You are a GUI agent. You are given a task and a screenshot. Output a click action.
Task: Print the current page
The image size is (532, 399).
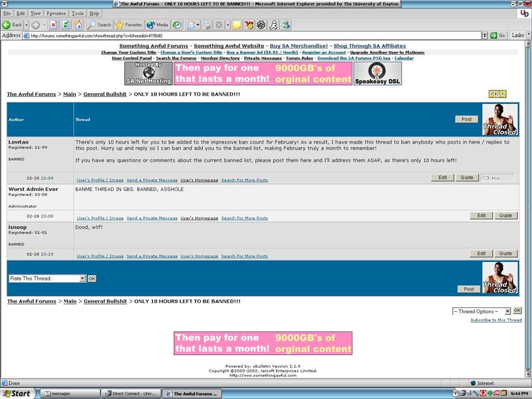coord(207,25)
